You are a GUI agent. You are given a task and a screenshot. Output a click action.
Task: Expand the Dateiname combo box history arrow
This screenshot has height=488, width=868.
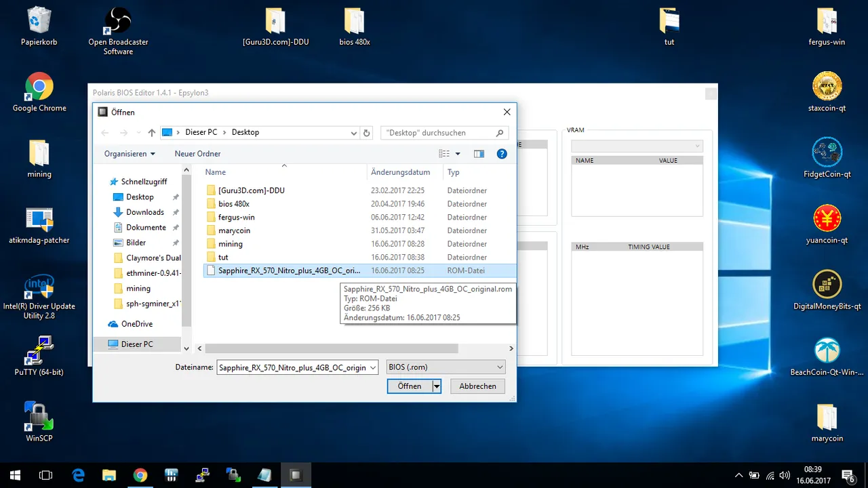point(372,367)
